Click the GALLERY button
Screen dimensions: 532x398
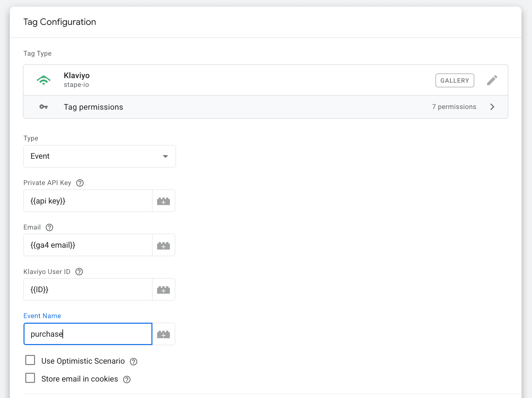click(x=455, y=80)
